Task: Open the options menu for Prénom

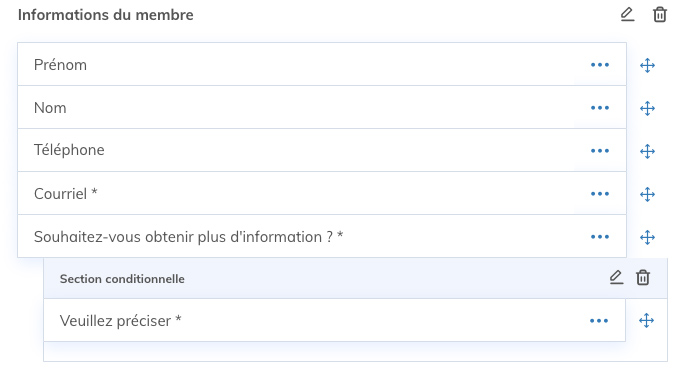Action: pyautogui.click(x=600, y=65)
